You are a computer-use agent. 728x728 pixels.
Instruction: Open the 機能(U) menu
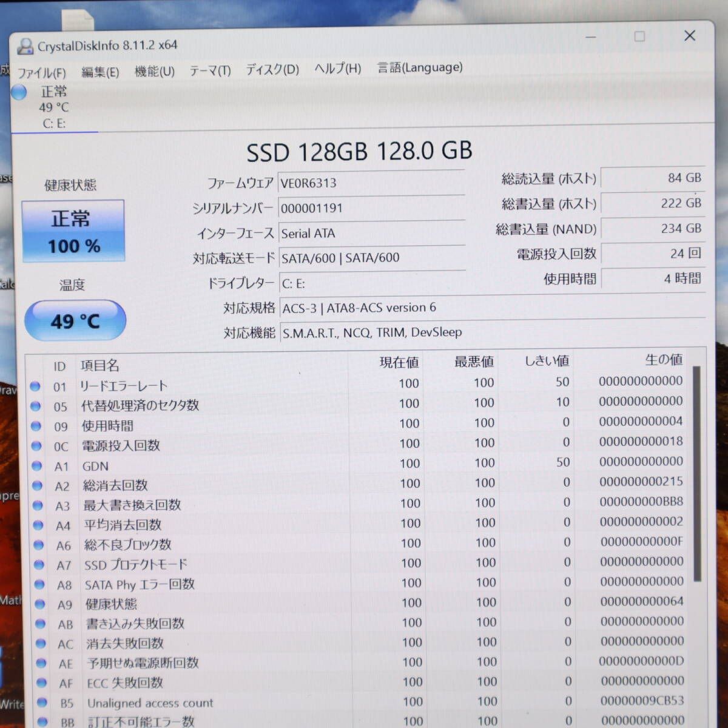click(x=154, y=72)
